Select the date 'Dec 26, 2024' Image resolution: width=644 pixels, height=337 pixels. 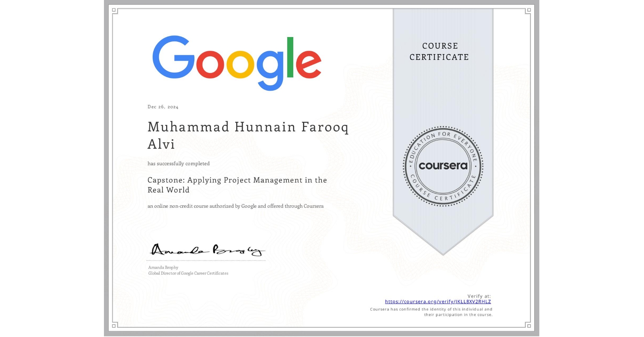pyautogui.click(x=163, y=107)
